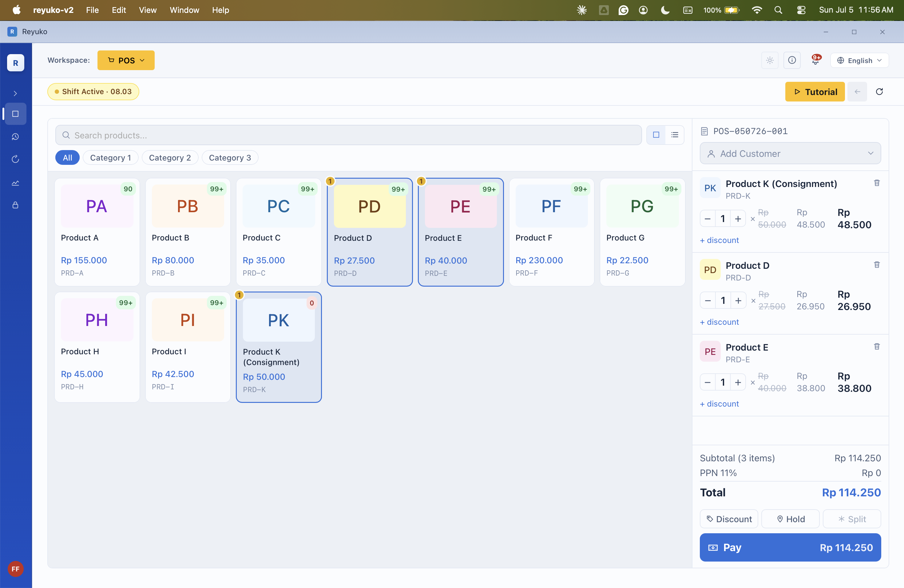The height and width of the screenshot is (588, 904).
Task: Add Product G card
Action: 642,232
